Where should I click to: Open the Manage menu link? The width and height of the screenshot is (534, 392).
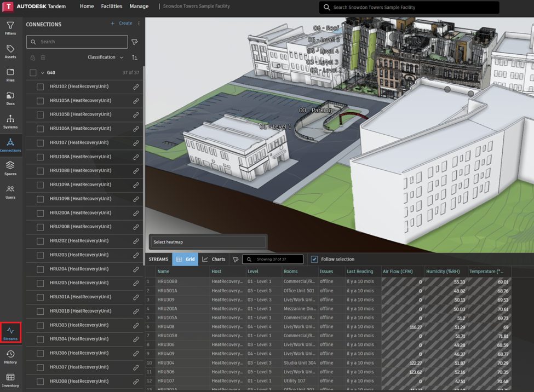point(139,7)
